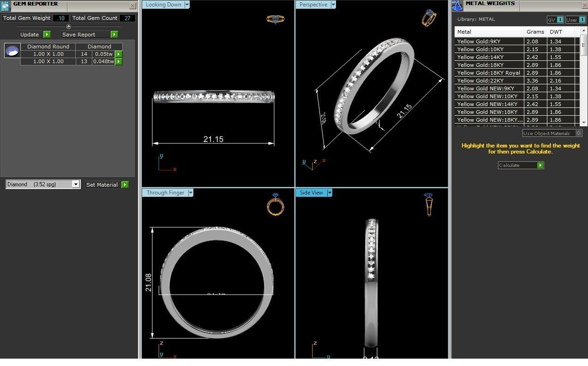The width and height of the screenshot is (588, 366).
Task: Click the Diamond Round header cell
Action: point(48,47)
